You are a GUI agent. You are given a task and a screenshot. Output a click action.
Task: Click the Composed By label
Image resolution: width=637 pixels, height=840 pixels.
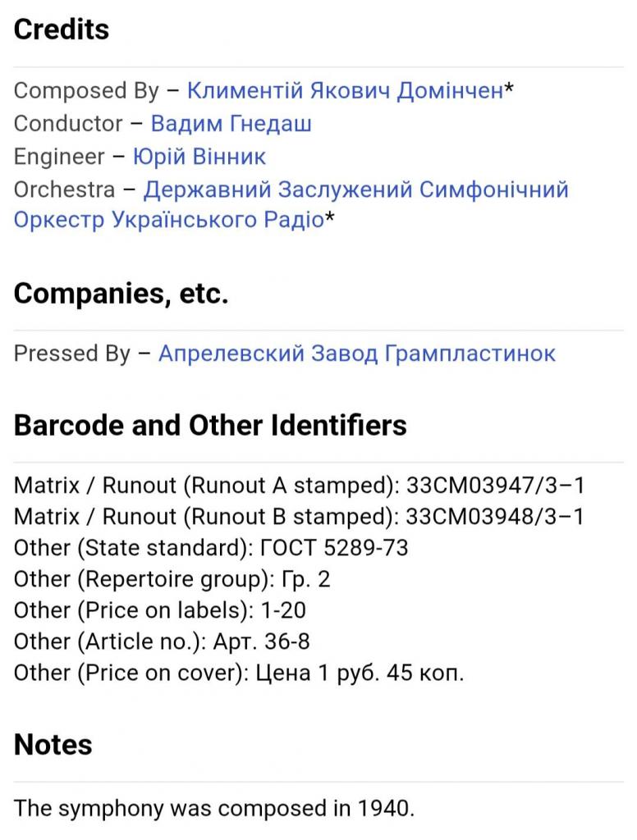point(86,90)
